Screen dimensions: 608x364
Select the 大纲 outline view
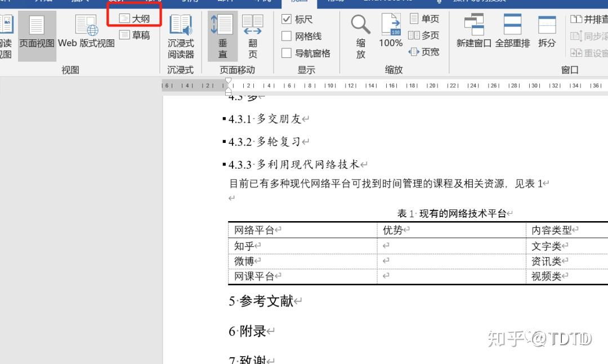click(x=135, y=19)
